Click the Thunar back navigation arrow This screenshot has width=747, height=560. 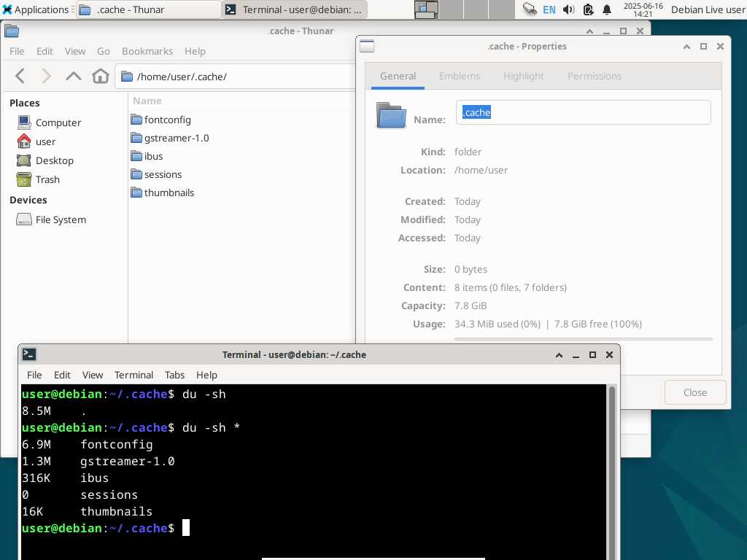point(20,76)
